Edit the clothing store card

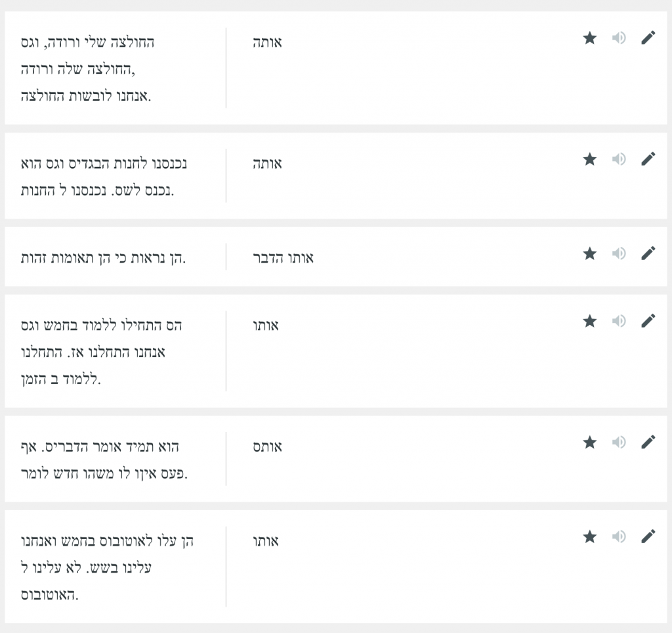point(648,159)
